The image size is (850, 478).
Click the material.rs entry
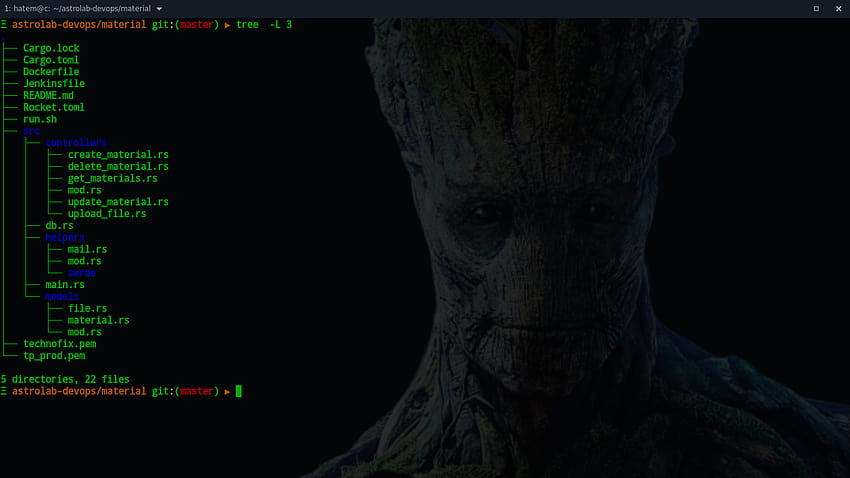point(99,320)
